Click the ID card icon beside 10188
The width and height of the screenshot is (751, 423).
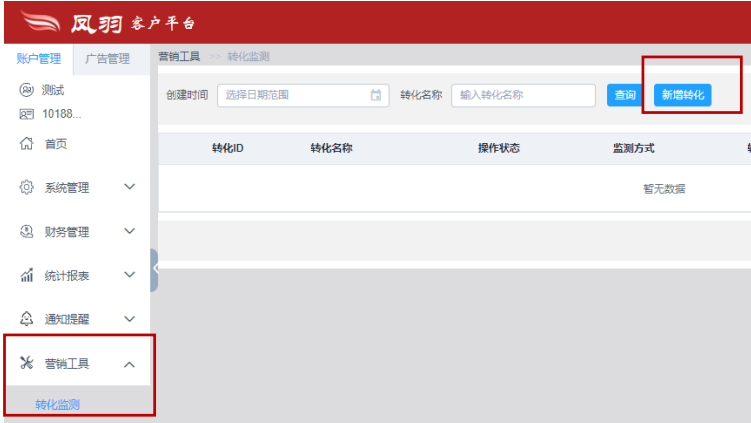tap(27, 114)
